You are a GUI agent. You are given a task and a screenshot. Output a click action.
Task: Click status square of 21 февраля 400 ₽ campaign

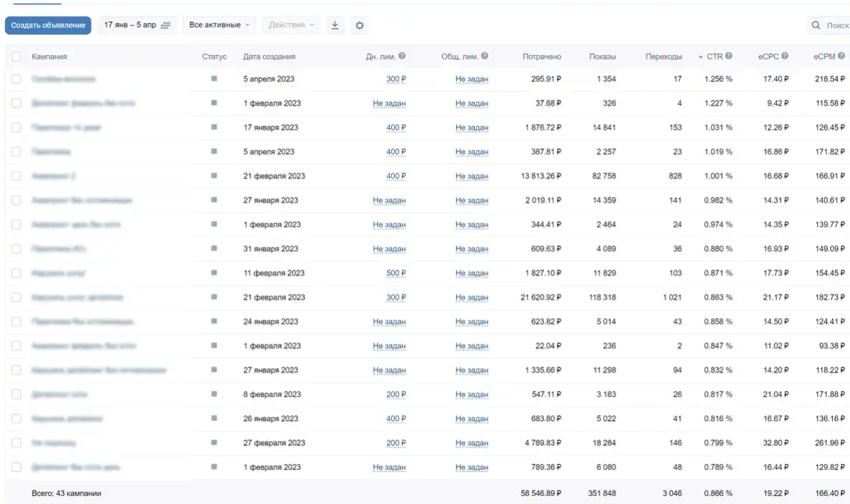tap(214, 176)
